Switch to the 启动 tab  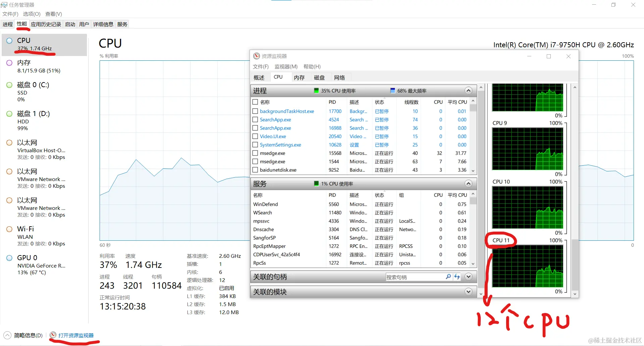coord(70,24)
